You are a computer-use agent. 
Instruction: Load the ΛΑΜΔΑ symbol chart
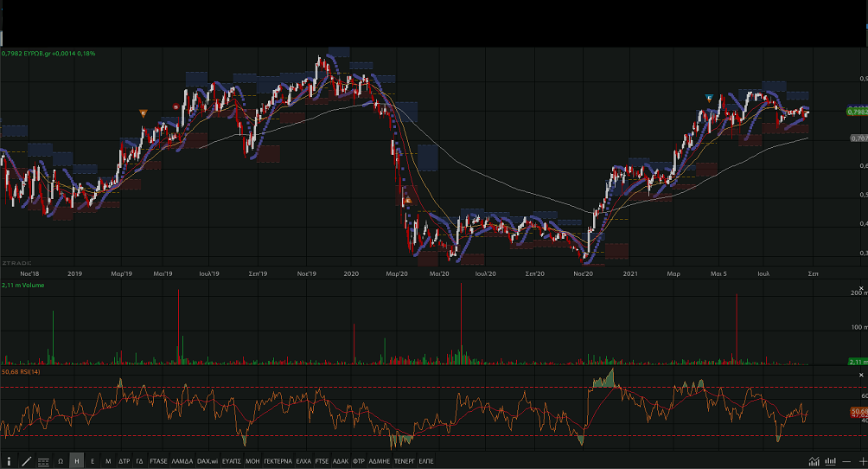tap(182, 461)
